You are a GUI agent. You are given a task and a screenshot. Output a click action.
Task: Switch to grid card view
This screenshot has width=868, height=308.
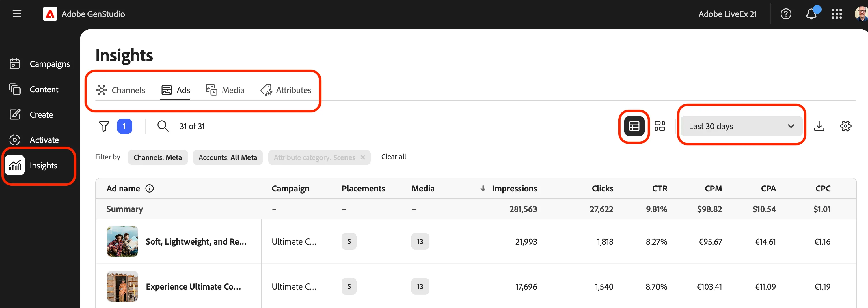pos(660,126)
